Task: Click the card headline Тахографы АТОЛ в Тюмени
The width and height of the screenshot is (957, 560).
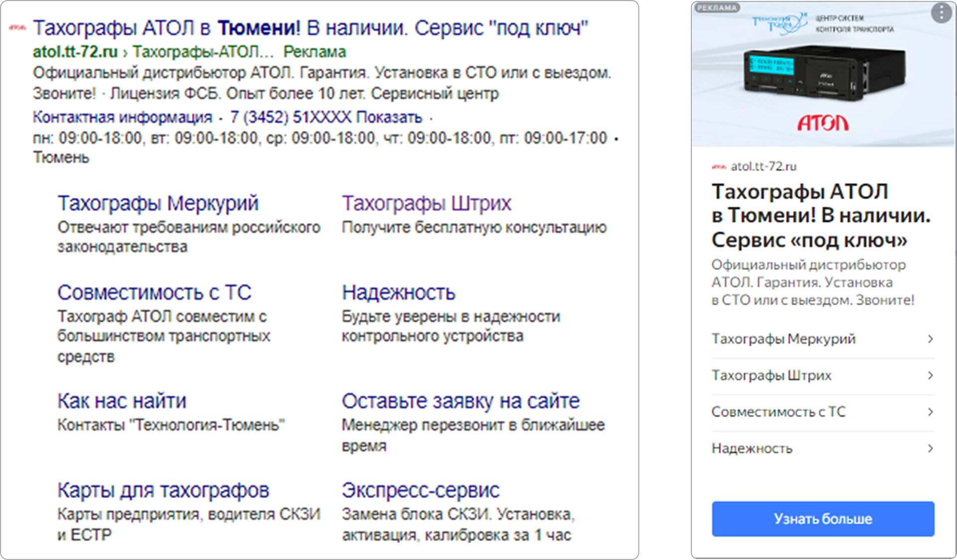Action: click(821, 215)
